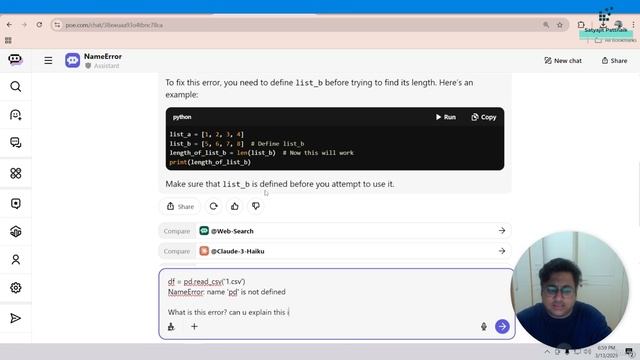Bookmark this page with star icon
The width and height of the screenshot is (640, 360).
pos(560,25)
